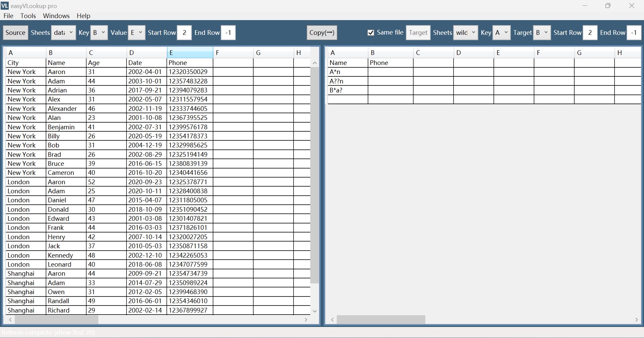Click the Name header cell in target table

tap(348, 63)
